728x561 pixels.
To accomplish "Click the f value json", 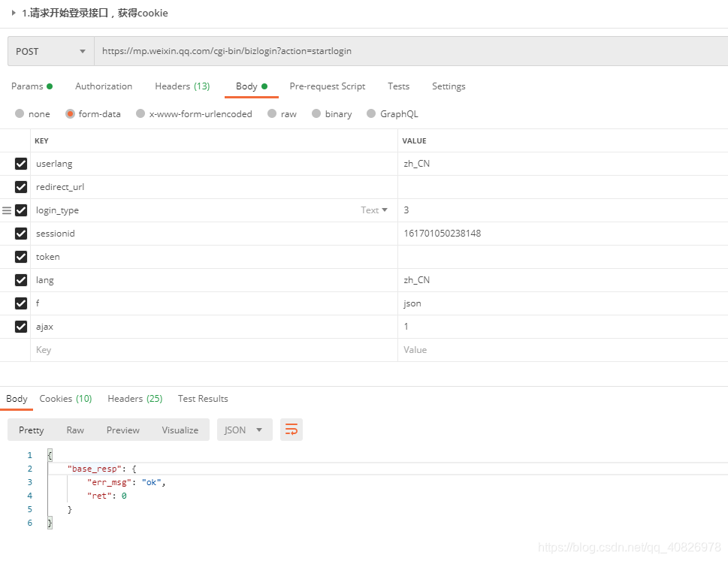I will (x=412, y=303).
